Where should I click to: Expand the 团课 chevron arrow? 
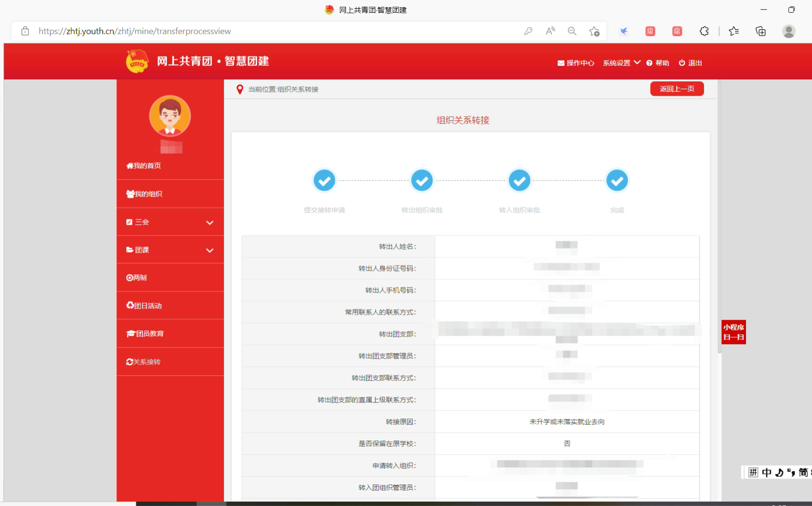coord(210,250)
